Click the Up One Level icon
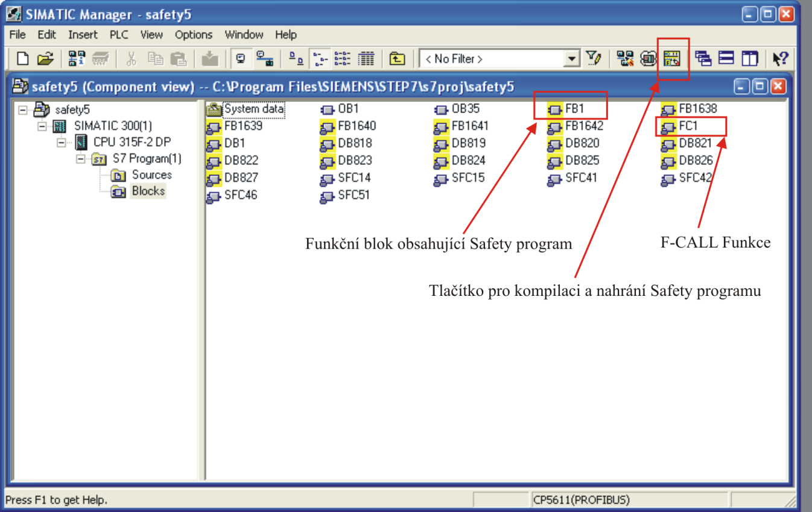 click(x=396, y=59)
